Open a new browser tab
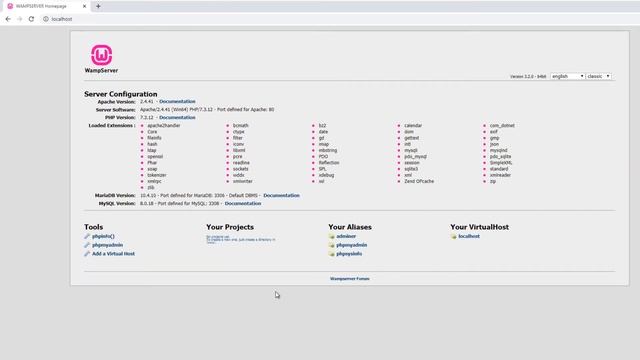640x360 pixels. (98, 6)
